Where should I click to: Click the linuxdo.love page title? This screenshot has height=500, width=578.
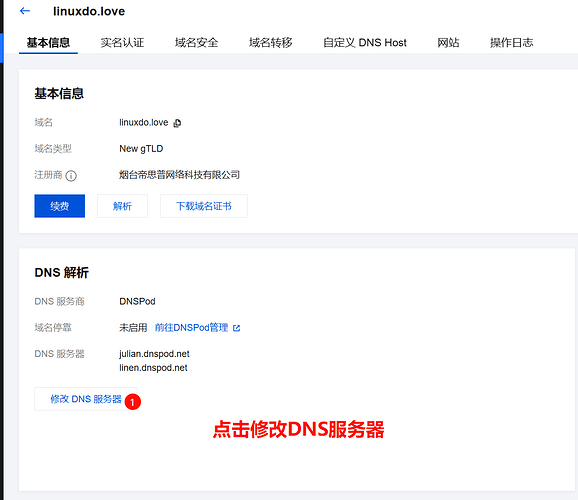(89, 11)
